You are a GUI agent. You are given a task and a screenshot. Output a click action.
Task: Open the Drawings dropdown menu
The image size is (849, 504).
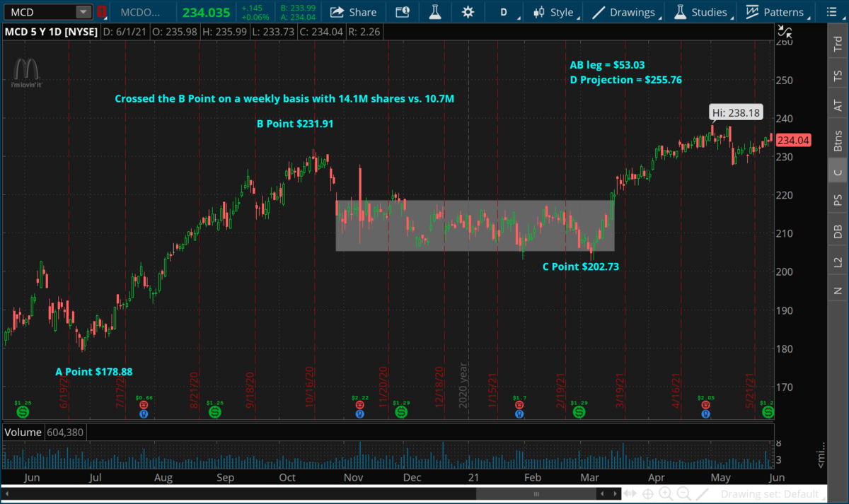point(625,12)
